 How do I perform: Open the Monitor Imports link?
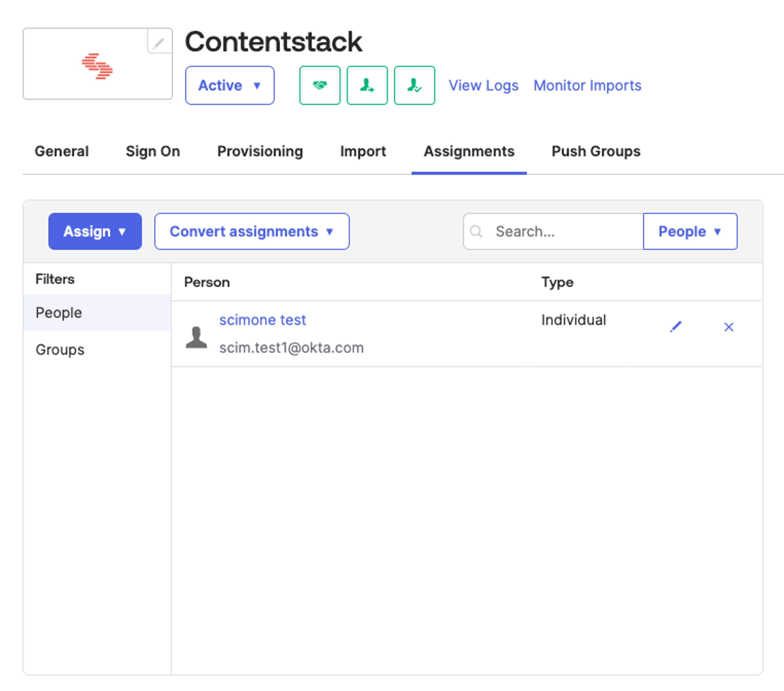coord(587,86)
